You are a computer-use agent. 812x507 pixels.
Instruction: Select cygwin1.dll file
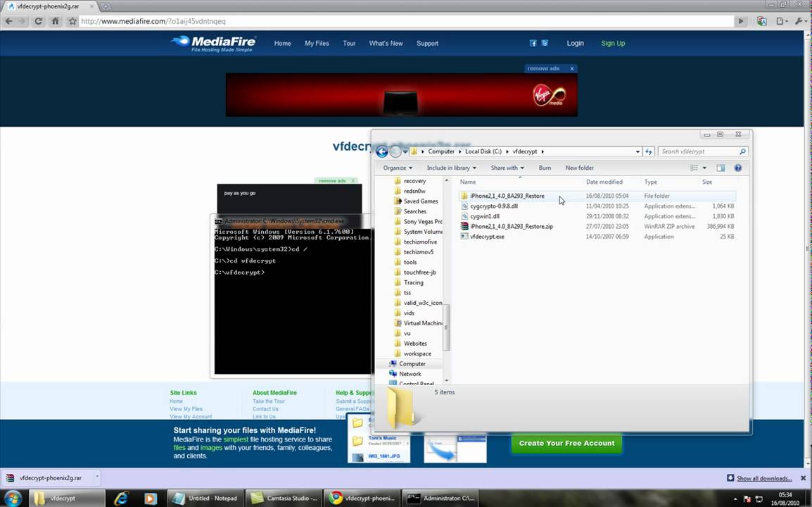485,216
